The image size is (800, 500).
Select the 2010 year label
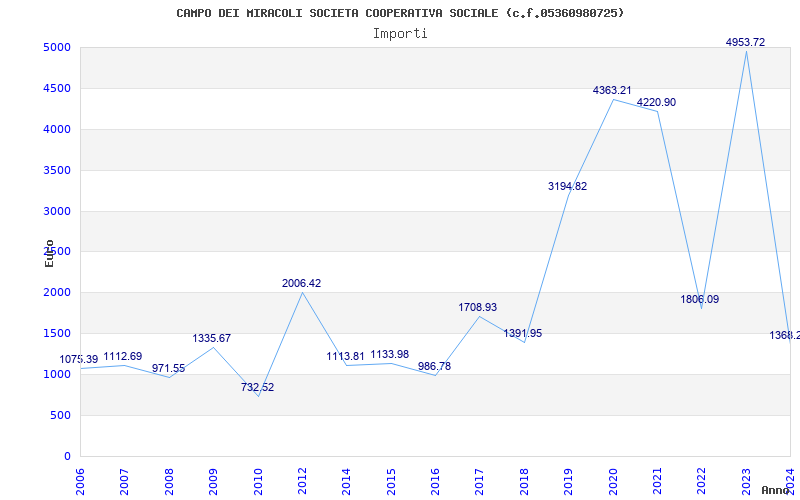258,482
